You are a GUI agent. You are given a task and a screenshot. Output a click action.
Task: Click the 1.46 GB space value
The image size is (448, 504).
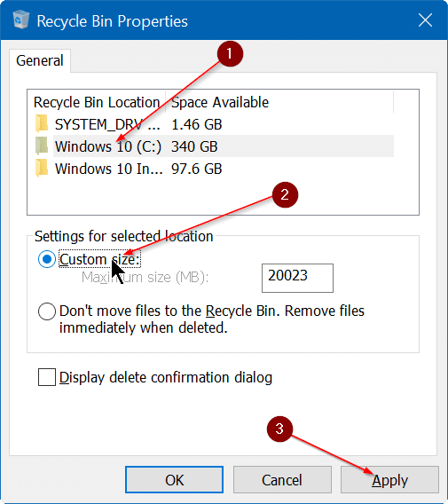[197, 124]
